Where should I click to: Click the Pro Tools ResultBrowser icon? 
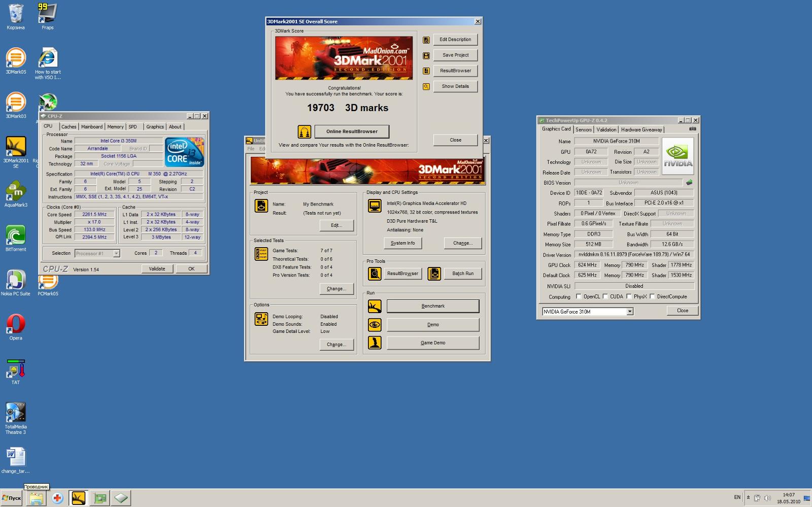tap(375, 274)
